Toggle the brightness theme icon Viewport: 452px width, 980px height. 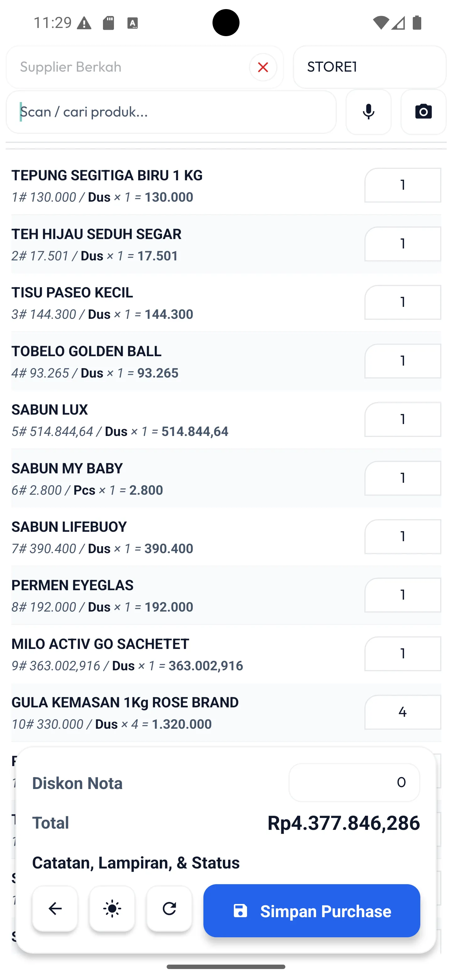[112, 908]
